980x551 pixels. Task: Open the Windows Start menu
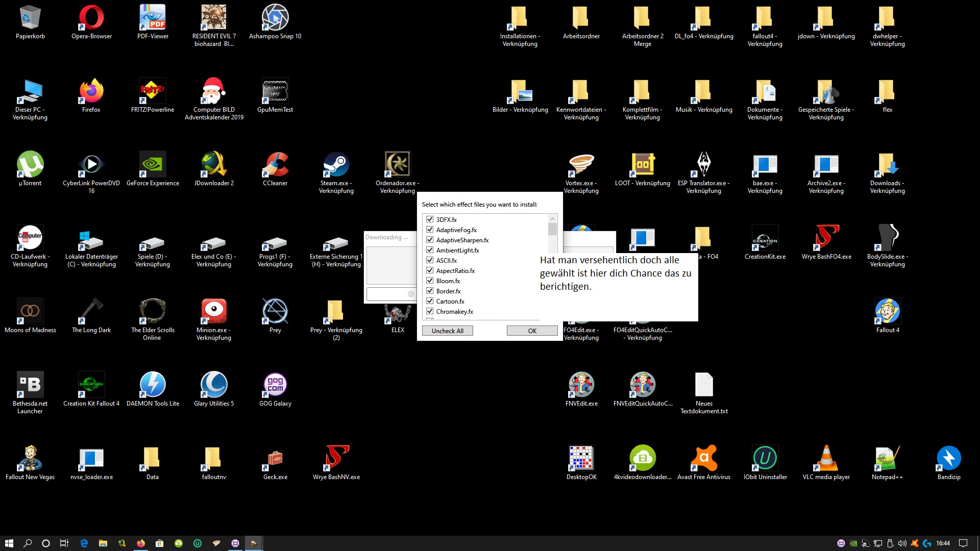(9, 543)
